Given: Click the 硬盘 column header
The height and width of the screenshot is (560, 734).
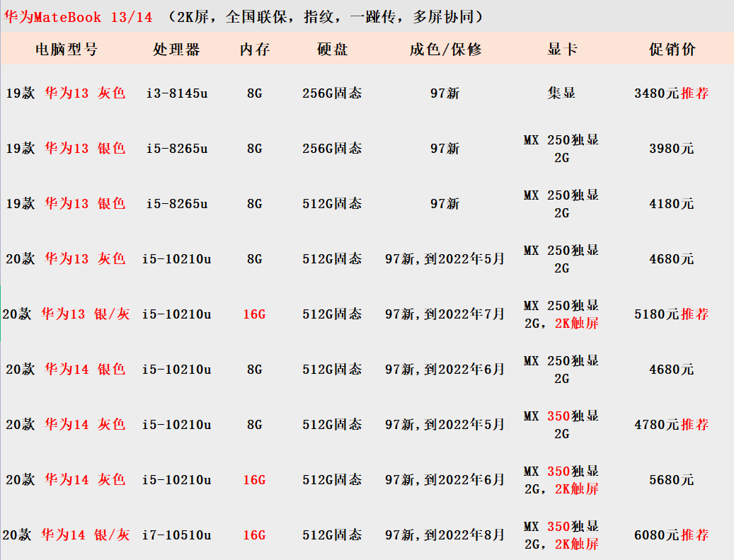Looking at the screenshot, I should tap(333, 49).
